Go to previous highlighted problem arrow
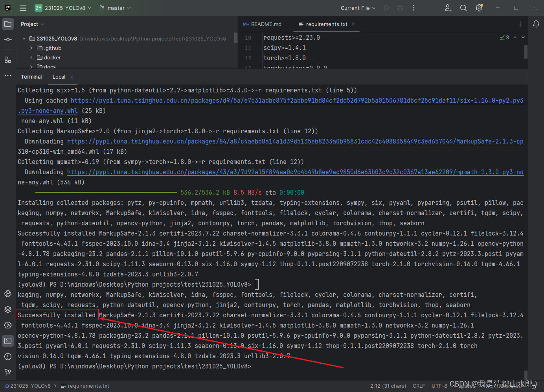Screen dimensions: 544x392 (515, 37)
